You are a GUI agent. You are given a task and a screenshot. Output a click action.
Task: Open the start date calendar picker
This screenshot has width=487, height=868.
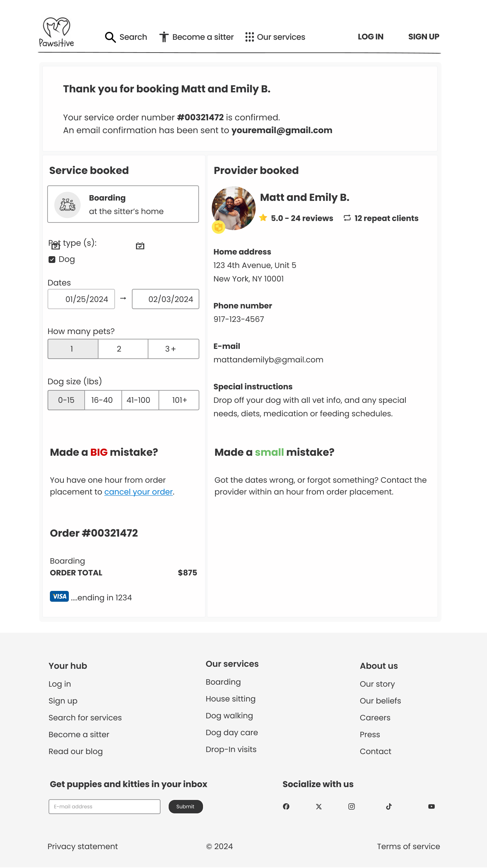tap(56, 246)
